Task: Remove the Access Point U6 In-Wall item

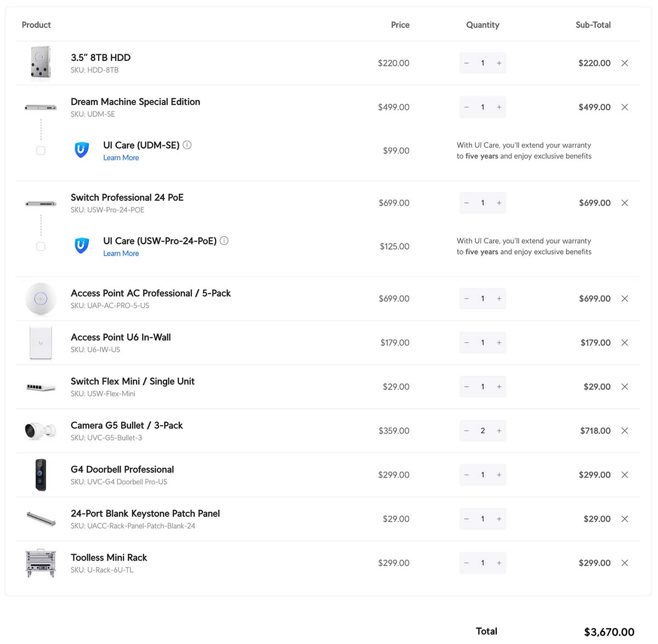Action: 625,342
